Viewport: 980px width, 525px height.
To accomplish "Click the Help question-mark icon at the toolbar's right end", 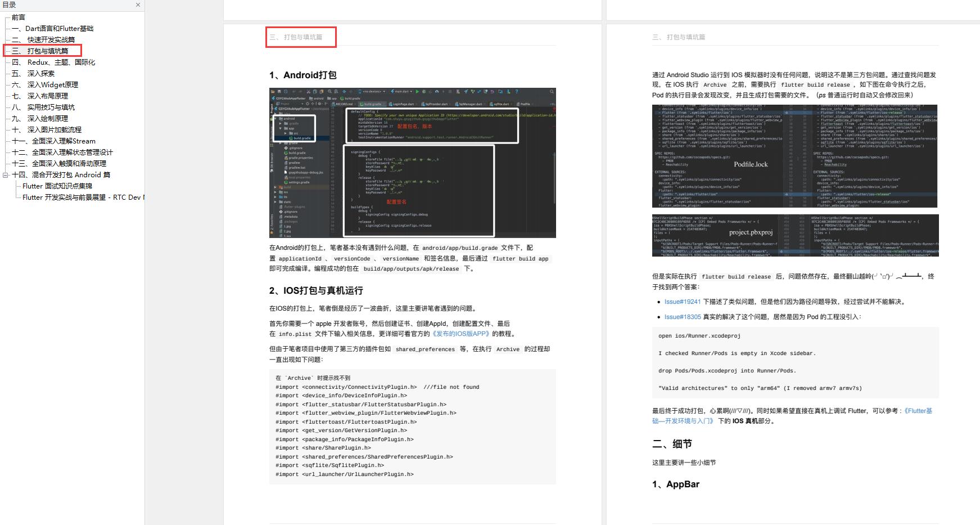I will click(516, 91).
